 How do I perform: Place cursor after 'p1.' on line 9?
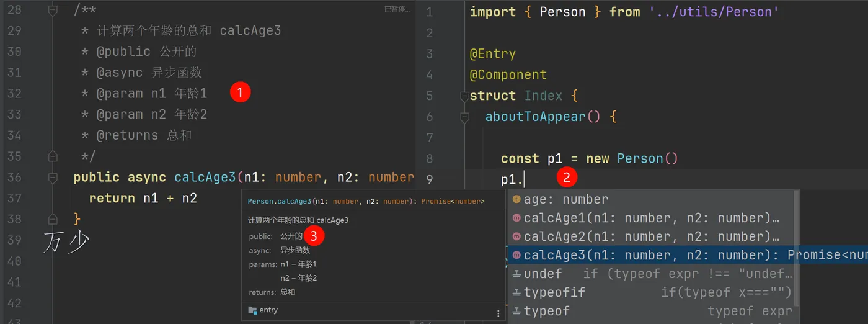[x=525, y=180]
